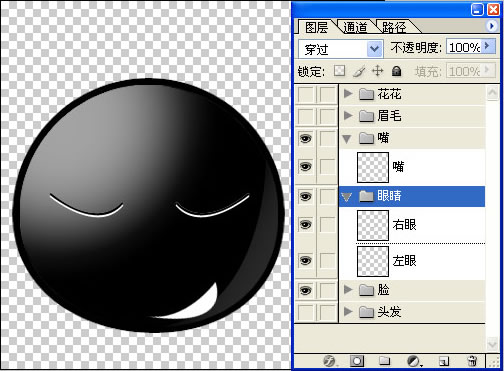Screen dimensions: 504x371
Task: Open the layers panel flyout menu
Action: pos(492,26)
